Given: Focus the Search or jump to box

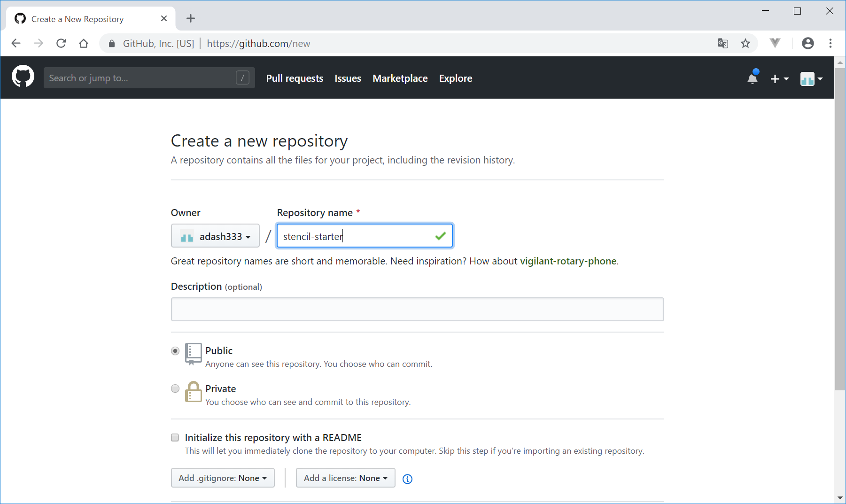Looking at the screenshot, I should tap(149, 78).
